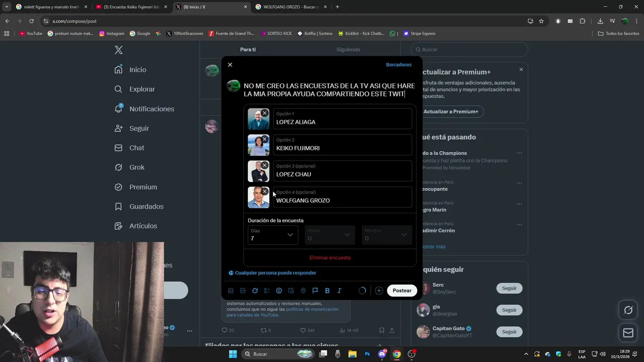The height and width of the screenshot is (362, 644).
Task: Click the post text area
Action: tap(330, 90)
